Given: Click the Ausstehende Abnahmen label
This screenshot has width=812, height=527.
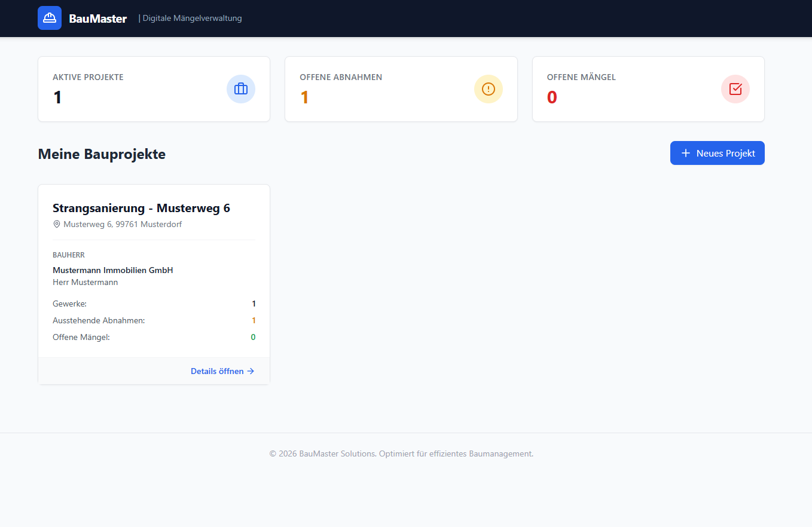Looking at the screenshot, I should pyautogui.click(x=99, y=320).
